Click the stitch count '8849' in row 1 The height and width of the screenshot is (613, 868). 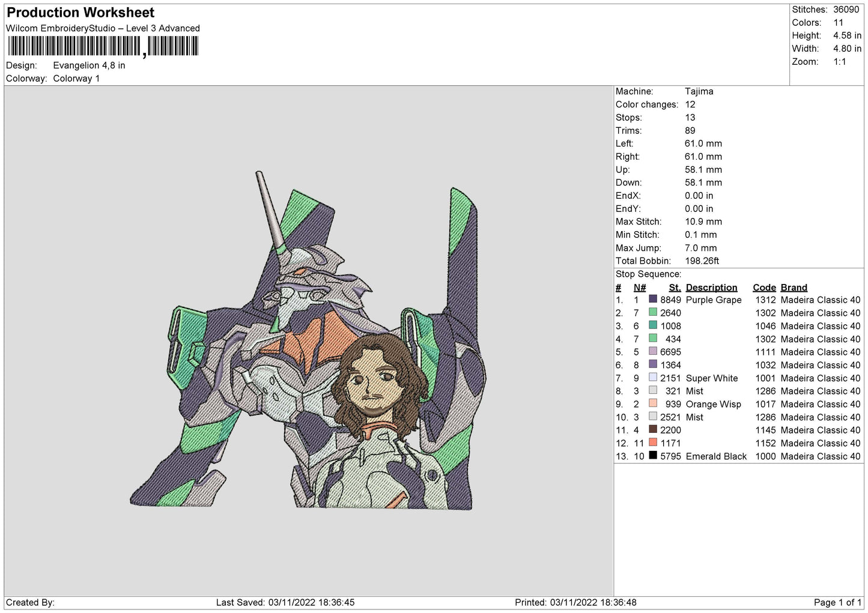coord(670,300)
